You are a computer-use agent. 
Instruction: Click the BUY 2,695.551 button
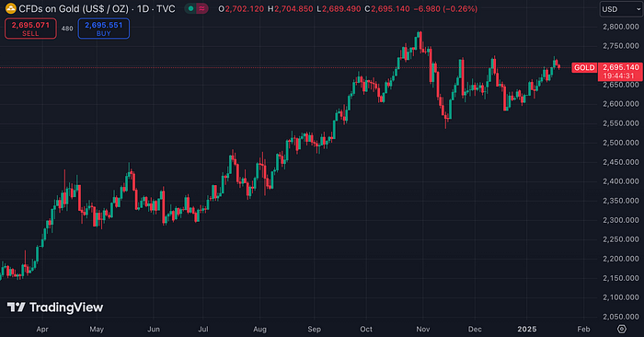pyautogui.click(x=103, y=29)
